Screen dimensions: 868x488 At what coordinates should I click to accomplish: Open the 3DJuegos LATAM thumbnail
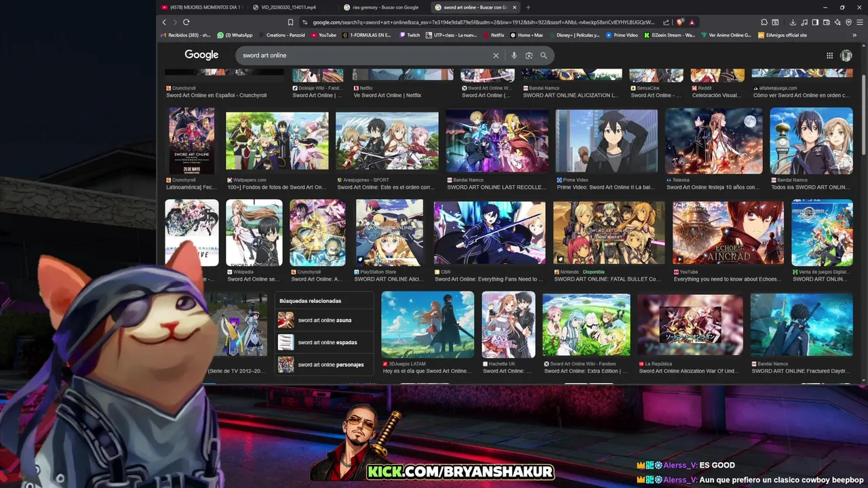click(x=428, y=324)
